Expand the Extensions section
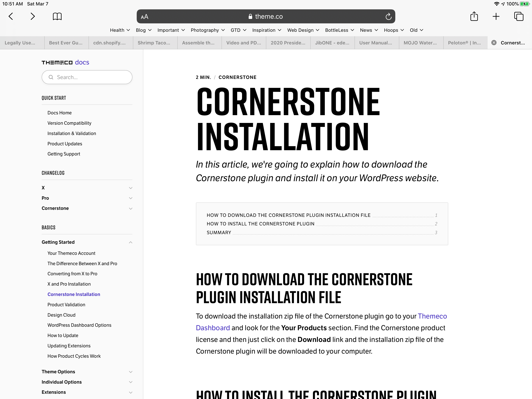Viewport: 532px width, 399px height. click(87, 392)
